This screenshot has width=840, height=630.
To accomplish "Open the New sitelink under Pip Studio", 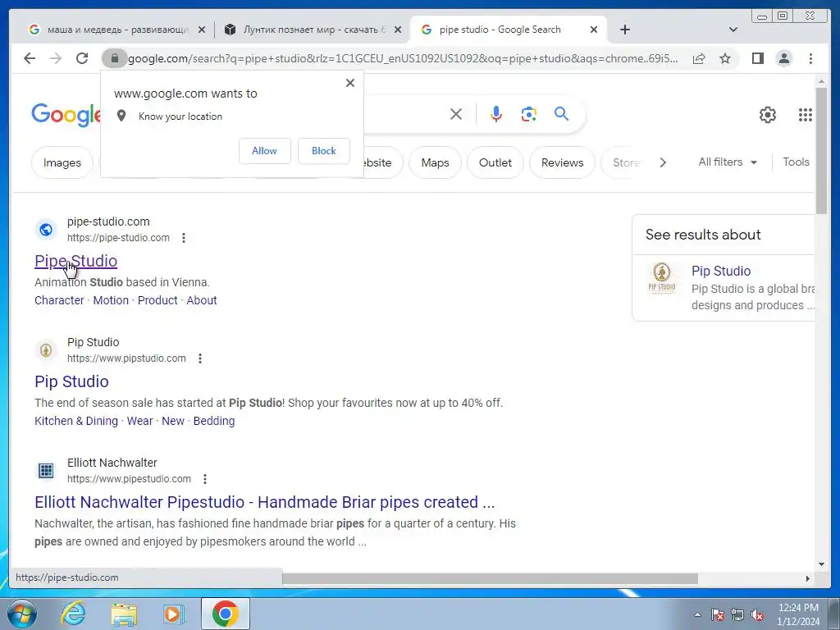I will (x=173, y=421).
